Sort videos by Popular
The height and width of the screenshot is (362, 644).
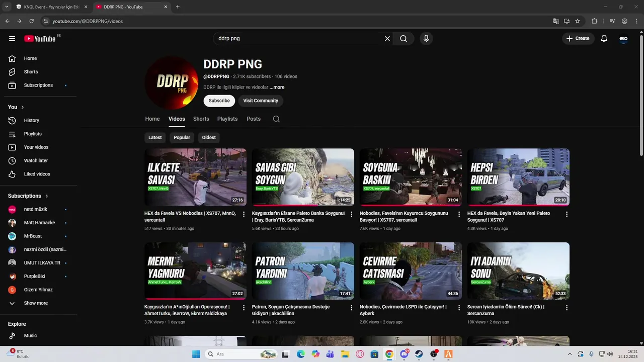click(x=182, y=138)
